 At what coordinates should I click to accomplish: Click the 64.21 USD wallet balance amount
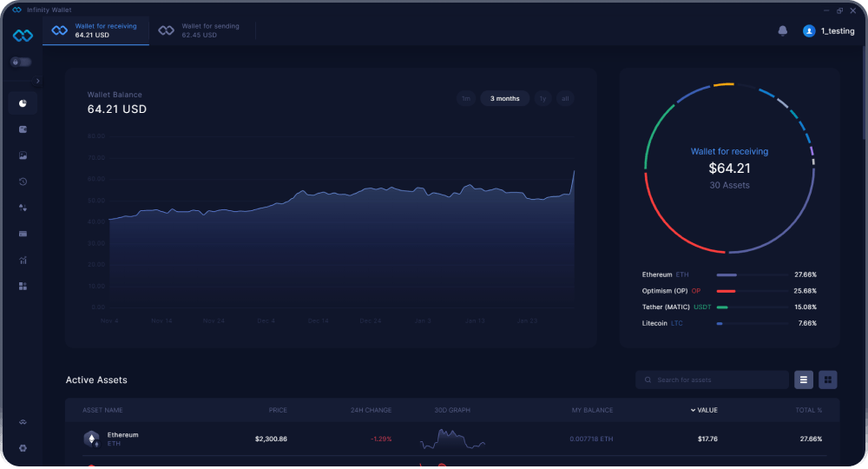coord(117,109)
